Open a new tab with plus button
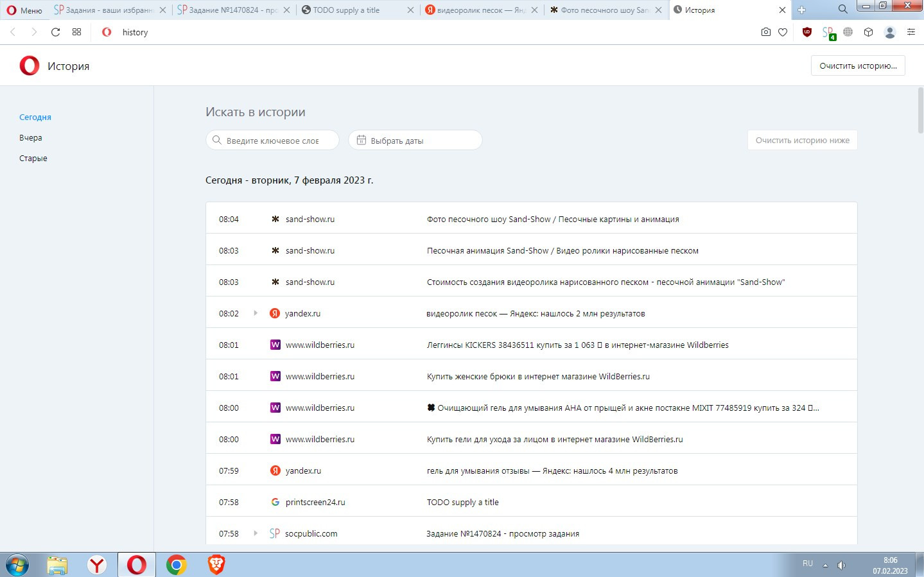This screenshot has width=924, height=577. (x=801, y=10)
